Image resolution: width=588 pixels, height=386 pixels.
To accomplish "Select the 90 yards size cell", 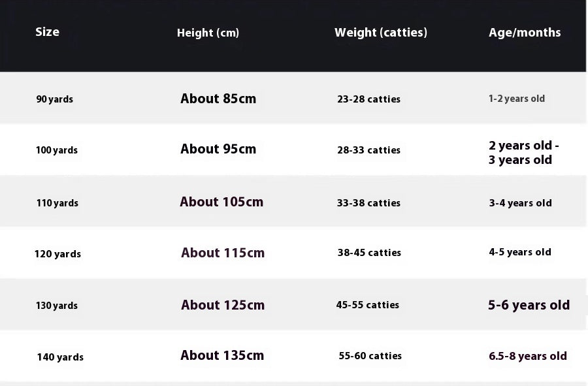I will (x=54, y=99).
